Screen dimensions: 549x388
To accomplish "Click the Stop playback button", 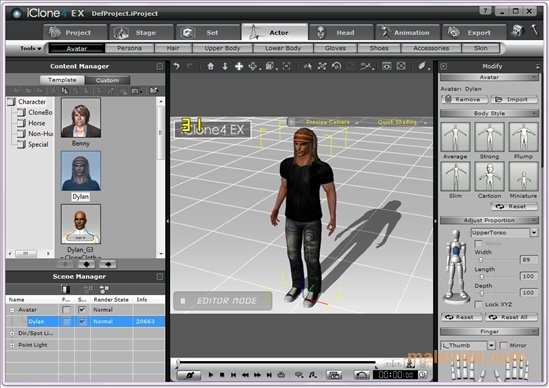I will 222,375.
